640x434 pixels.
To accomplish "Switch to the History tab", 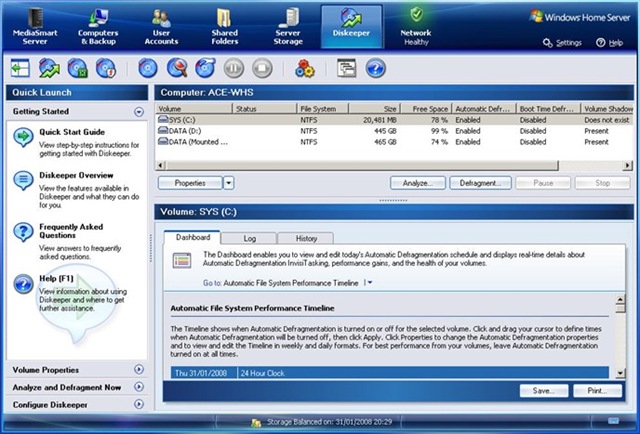I will coord(306,238).
